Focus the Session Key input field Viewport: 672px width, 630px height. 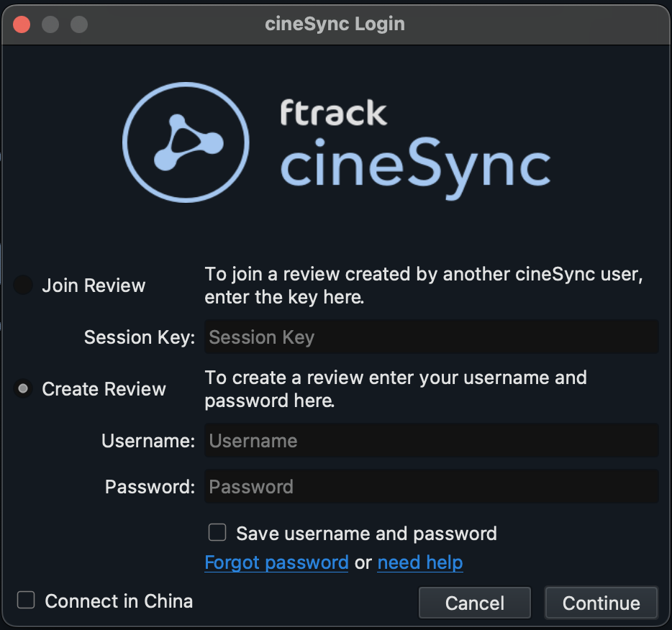(x=432, y=337)
